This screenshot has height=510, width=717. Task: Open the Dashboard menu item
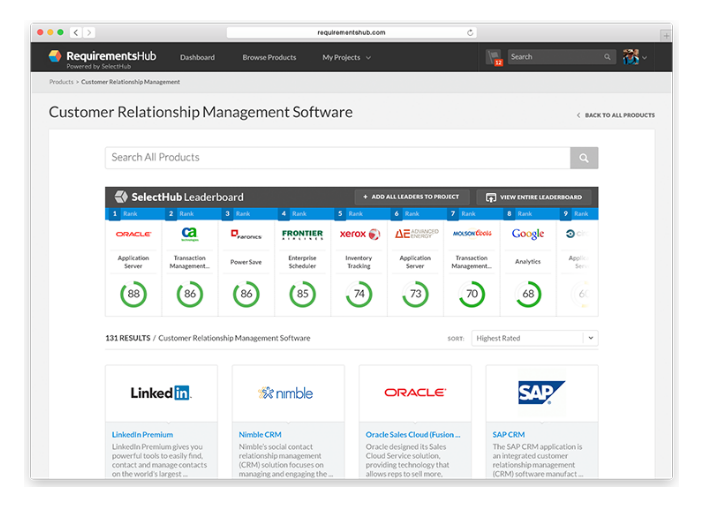(x=197, y=58)
